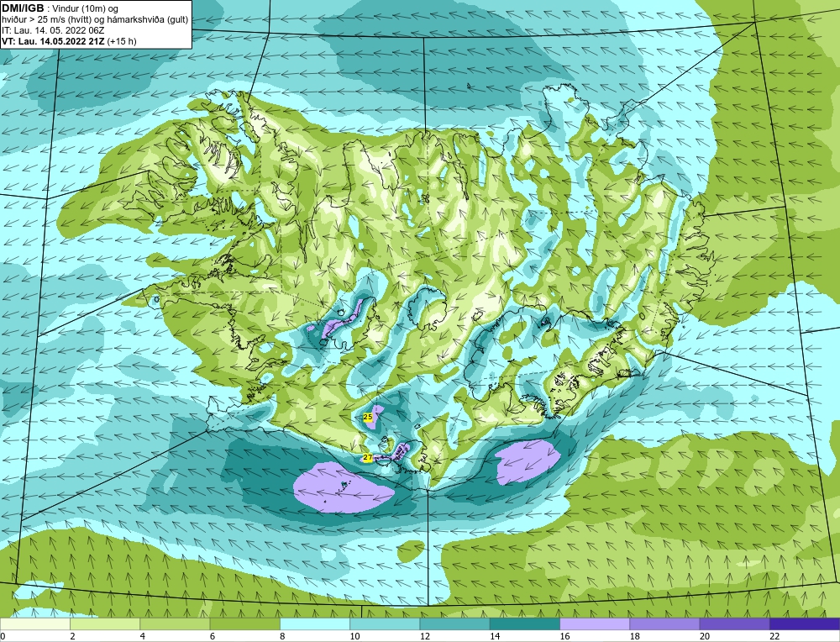
Task: Click the 0–2 m/s legend color
Action: (34, 624)
